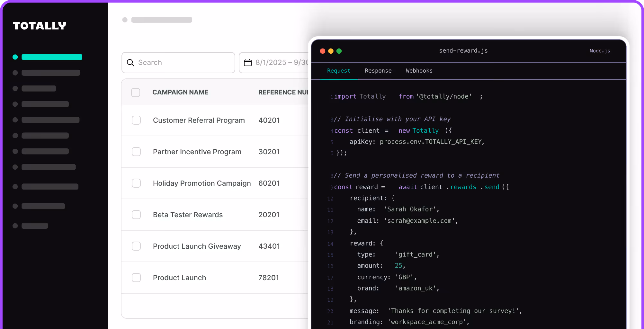Select the highlighted teal sidebar item

point(48,57)
